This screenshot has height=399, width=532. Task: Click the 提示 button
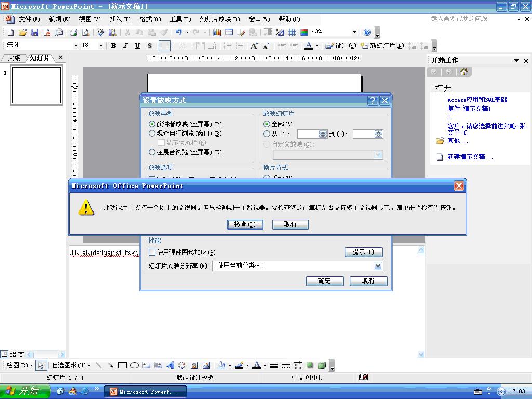pos(364,252)
